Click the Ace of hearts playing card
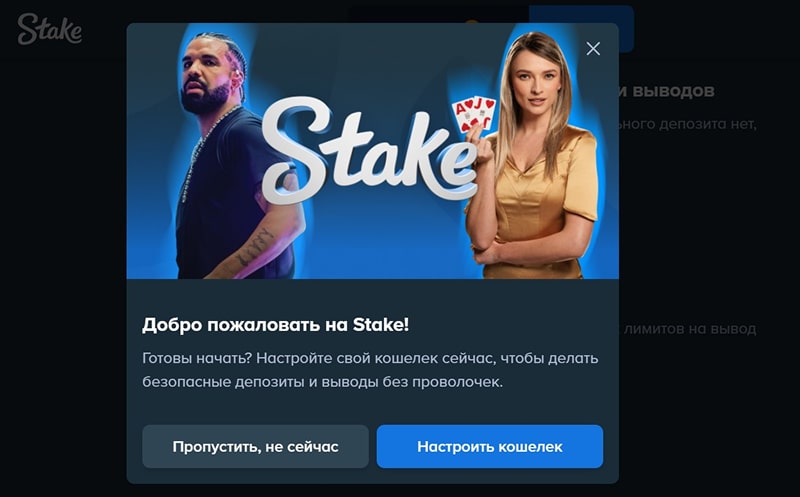 (463, 117)
